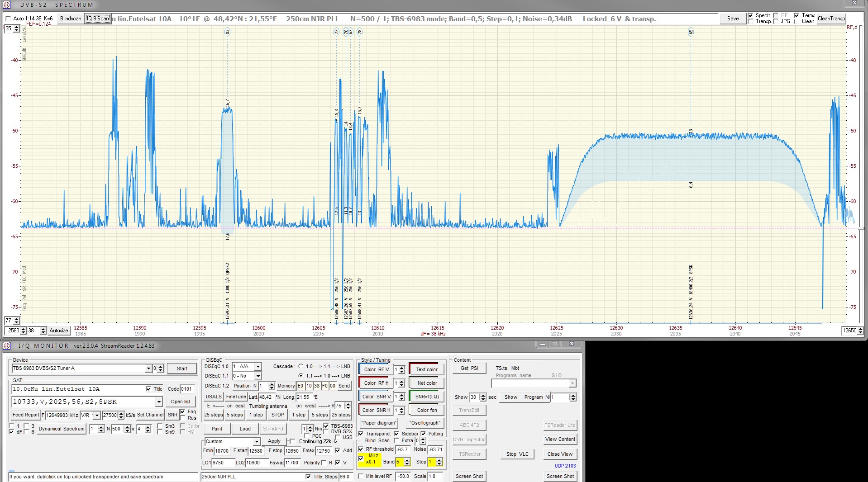Screen dimensions: 868x482
Task: Click the DVB-S2 Spectrum window app icon
Action: tap(7, 5)
